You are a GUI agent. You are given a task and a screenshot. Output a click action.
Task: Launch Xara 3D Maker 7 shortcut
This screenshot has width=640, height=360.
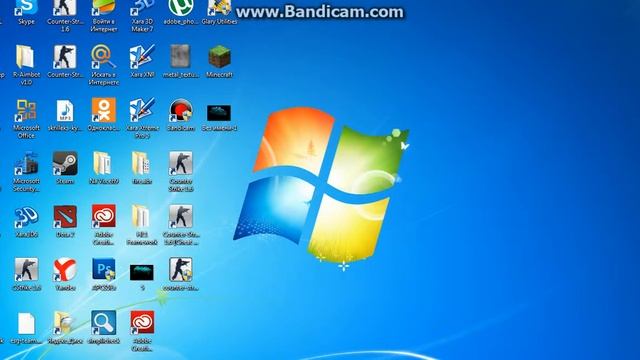point(142,16)
